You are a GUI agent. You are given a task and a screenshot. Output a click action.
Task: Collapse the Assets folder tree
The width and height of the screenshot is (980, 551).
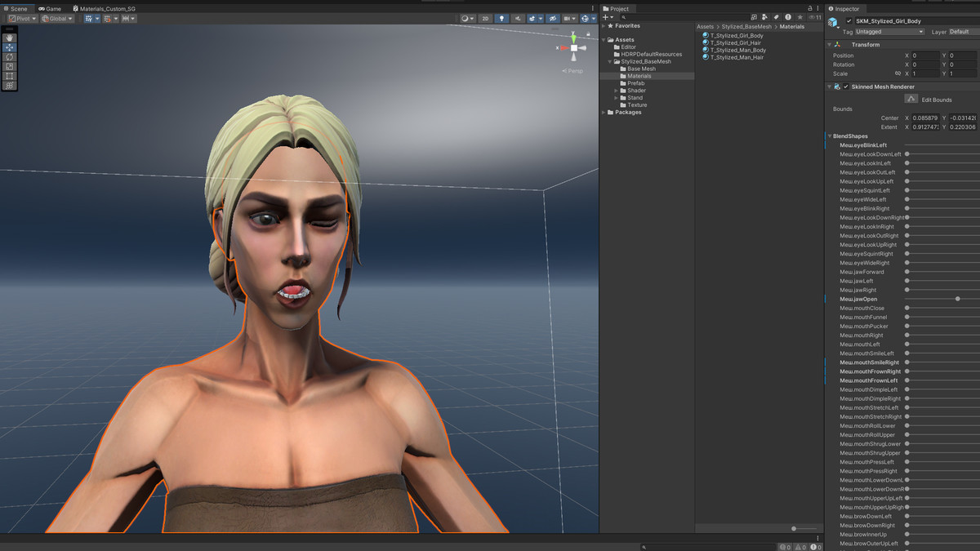click(604, 39)
